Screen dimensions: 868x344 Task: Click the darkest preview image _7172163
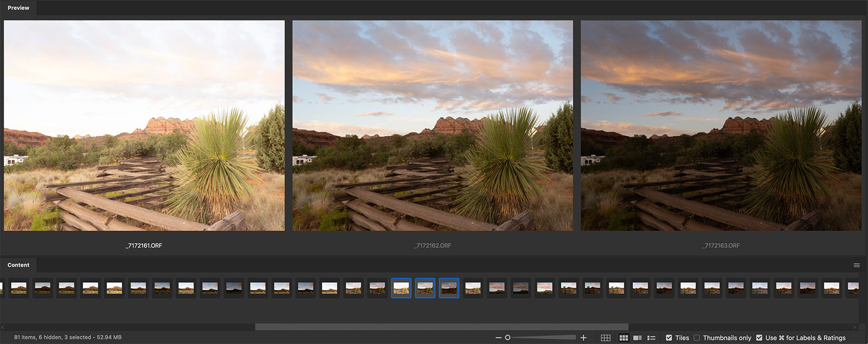pyautogui.click(x=721, y=125)
